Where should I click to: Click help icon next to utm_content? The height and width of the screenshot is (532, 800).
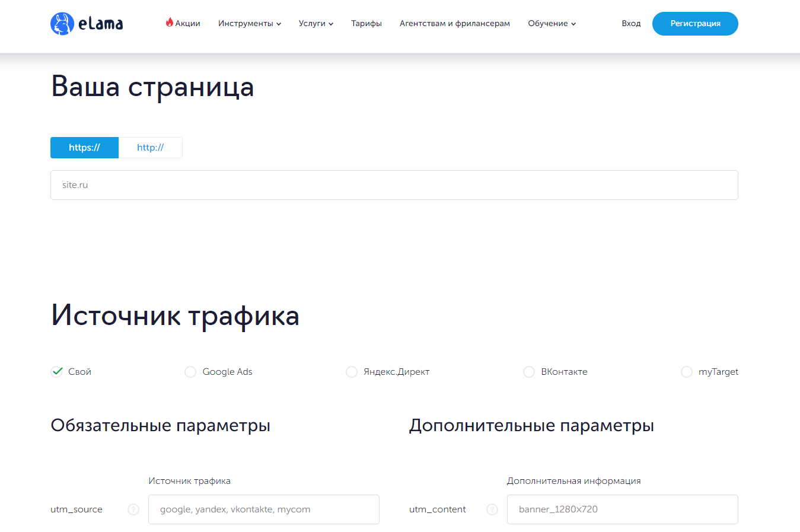492,509
